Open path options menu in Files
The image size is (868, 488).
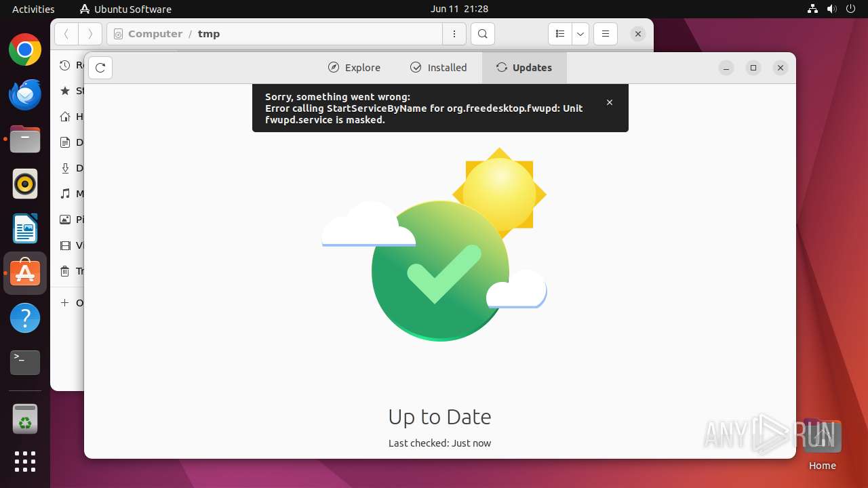(454, 34)
